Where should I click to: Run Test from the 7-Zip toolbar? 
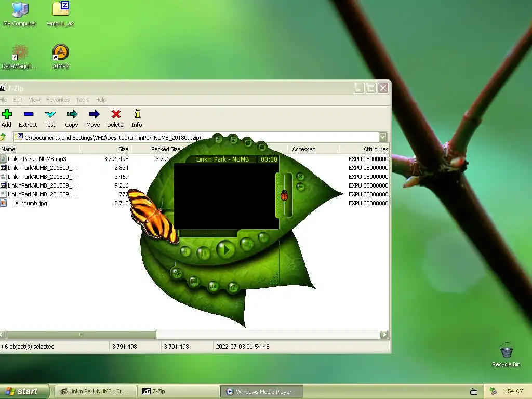[50, 114]
